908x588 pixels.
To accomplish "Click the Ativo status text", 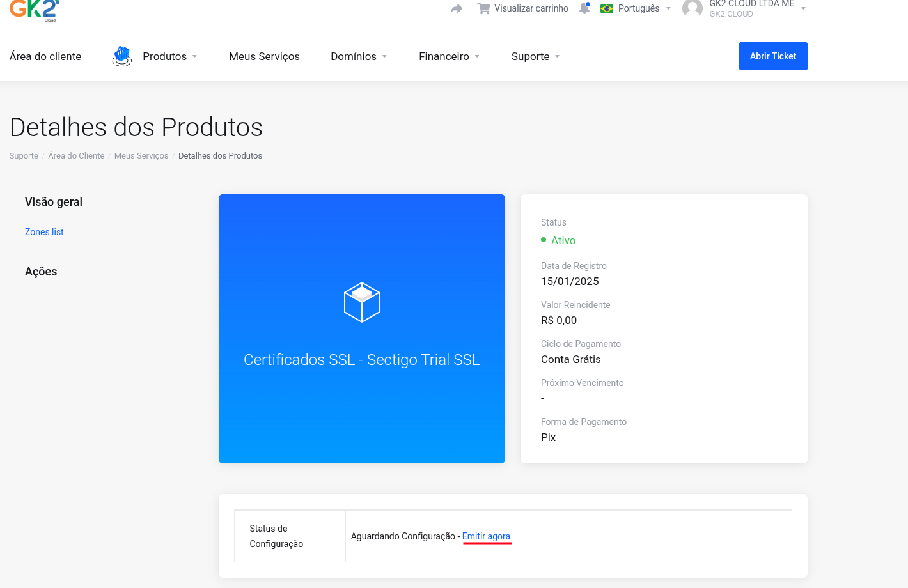I will click(x=563, y=240).
